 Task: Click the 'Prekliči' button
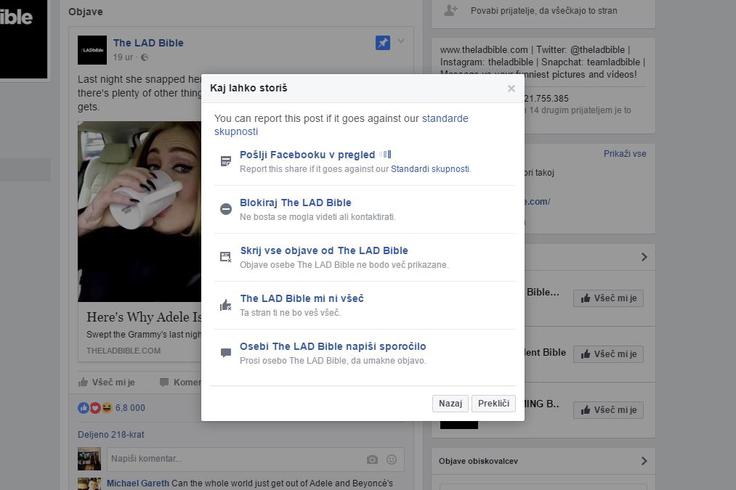pyautogui.click(x=493, y=403)
